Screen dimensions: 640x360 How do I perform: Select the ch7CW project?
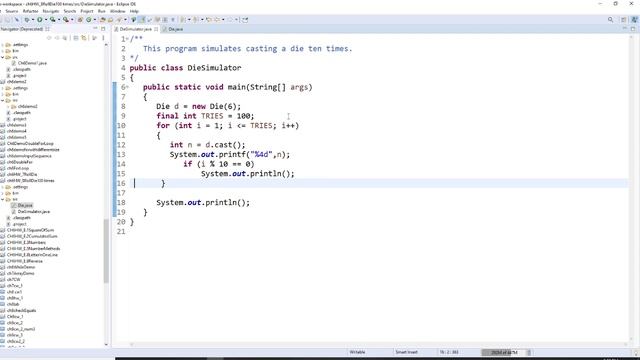click(x=13, y=280)
